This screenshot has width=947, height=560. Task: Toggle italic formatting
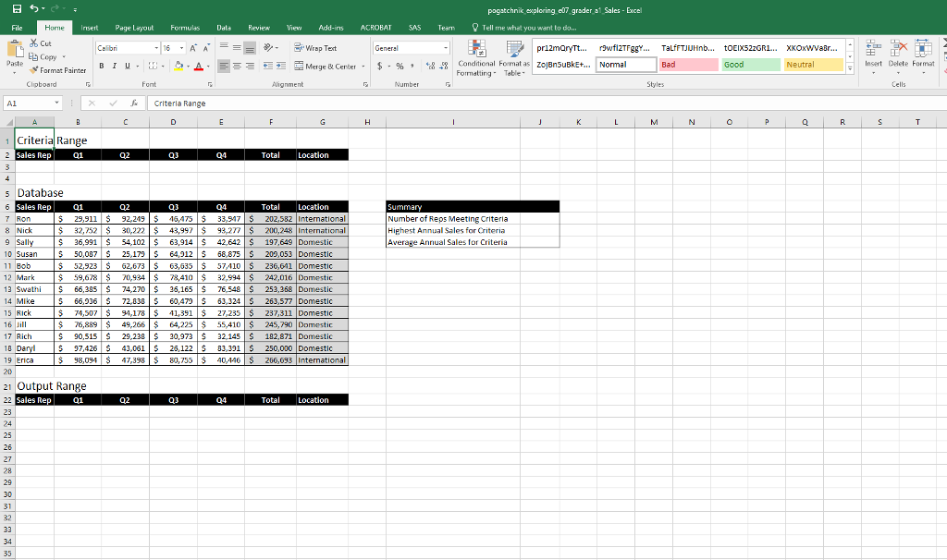(112, 67)
